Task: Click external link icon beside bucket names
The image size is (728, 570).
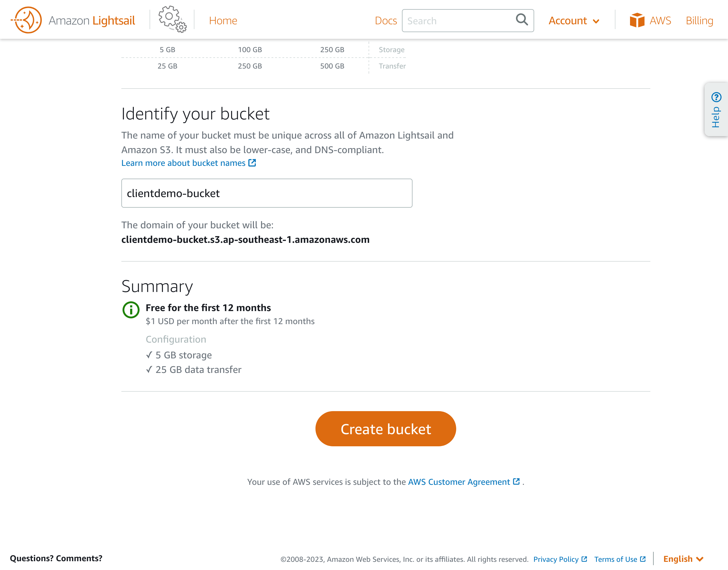Action: (252, 163)
